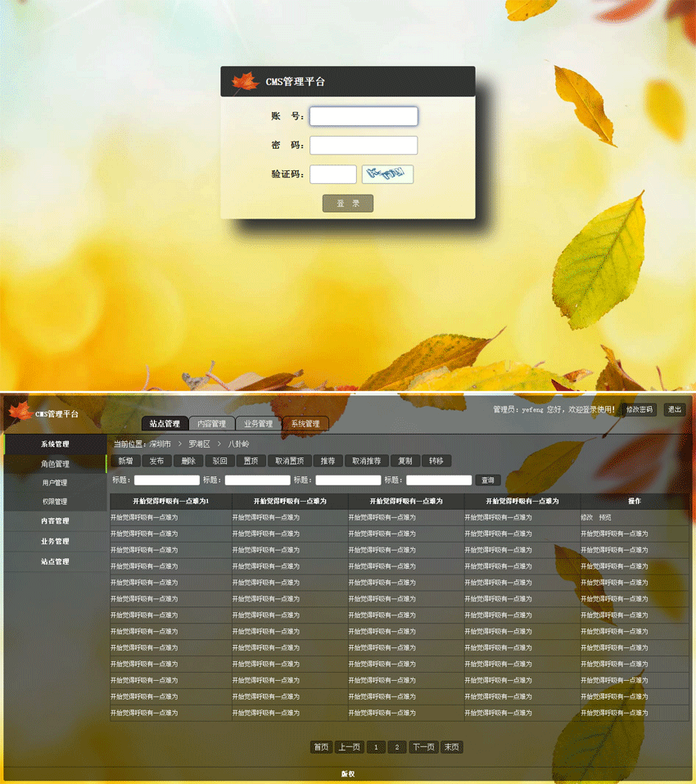Switch to the 内容管理 tab
The width and height of the screenshot is (696, 784).
coord(211,424)
